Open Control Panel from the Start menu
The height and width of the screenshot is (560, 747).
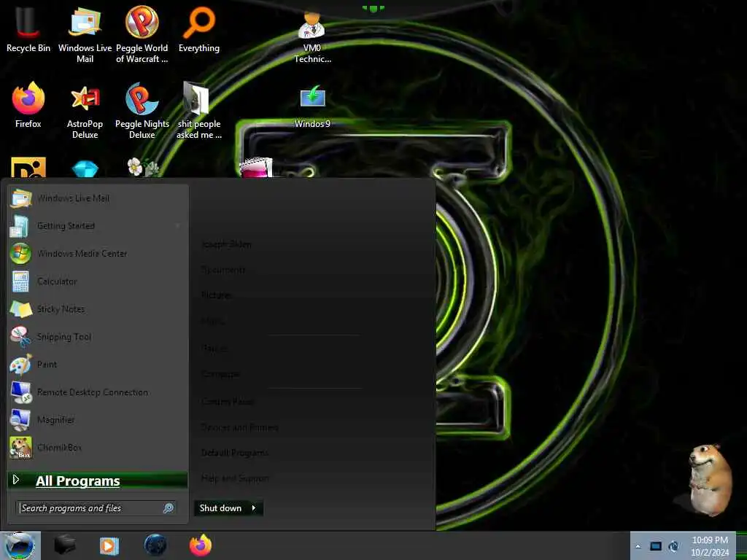click(x=228, y=402)
